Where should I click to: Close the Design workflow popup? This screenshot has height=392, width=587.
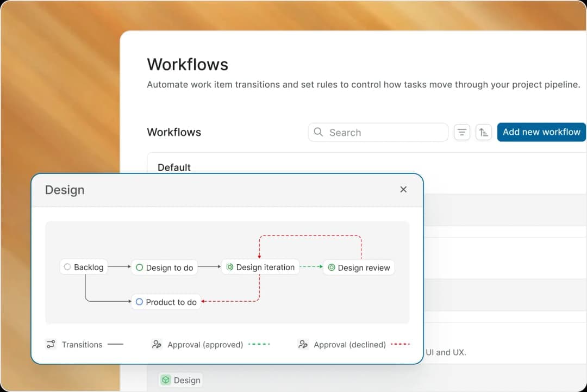(x=403, y=189)
